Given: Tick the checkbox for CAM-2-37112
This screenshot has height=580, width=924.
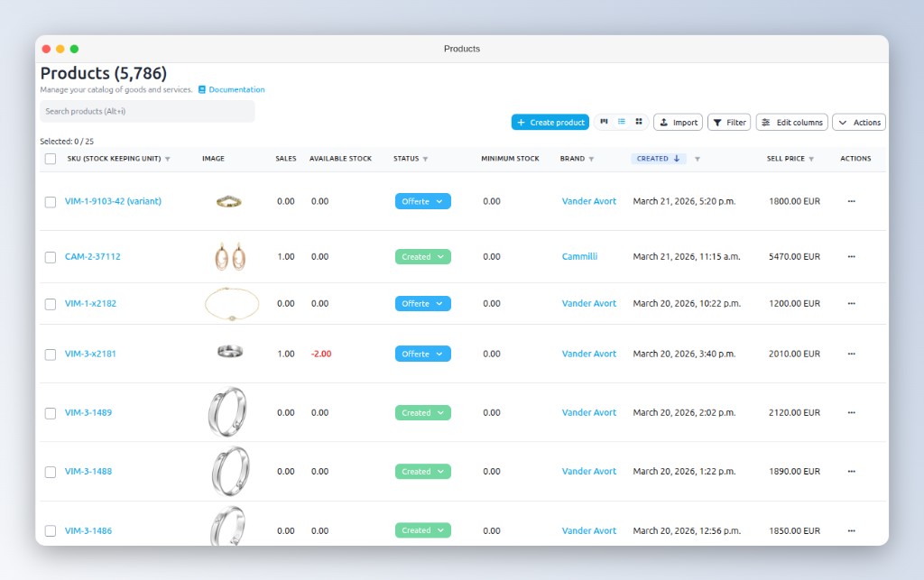Looking at the screenshot, I should point(51,256).
